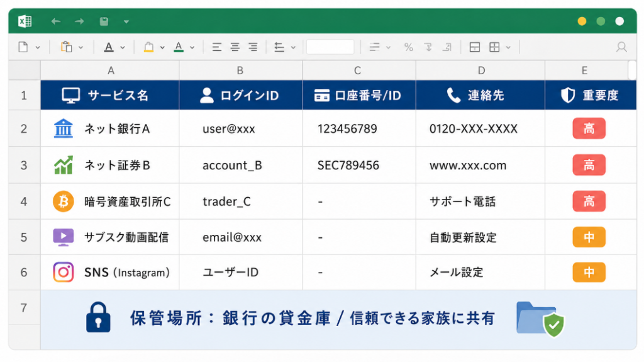
Task: Click the Instagram icon in row 6
Action: [x=64, y=272]
